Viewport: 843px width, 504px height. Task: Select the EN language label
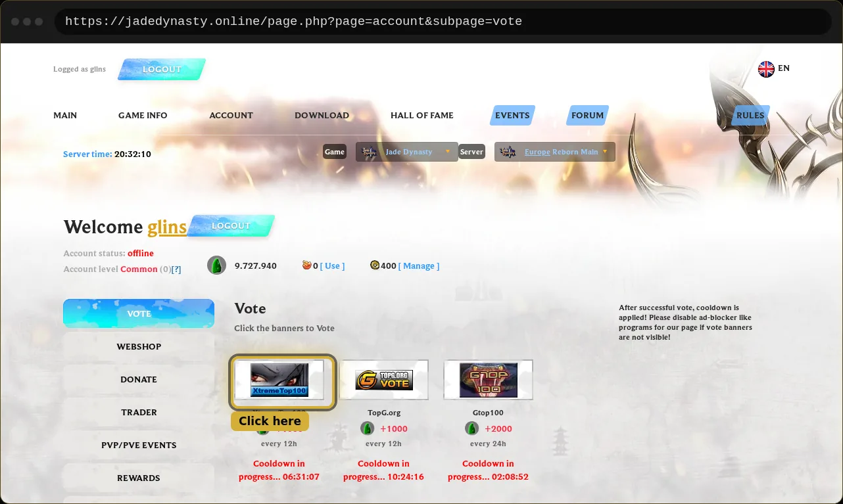(x=784, y=68)
